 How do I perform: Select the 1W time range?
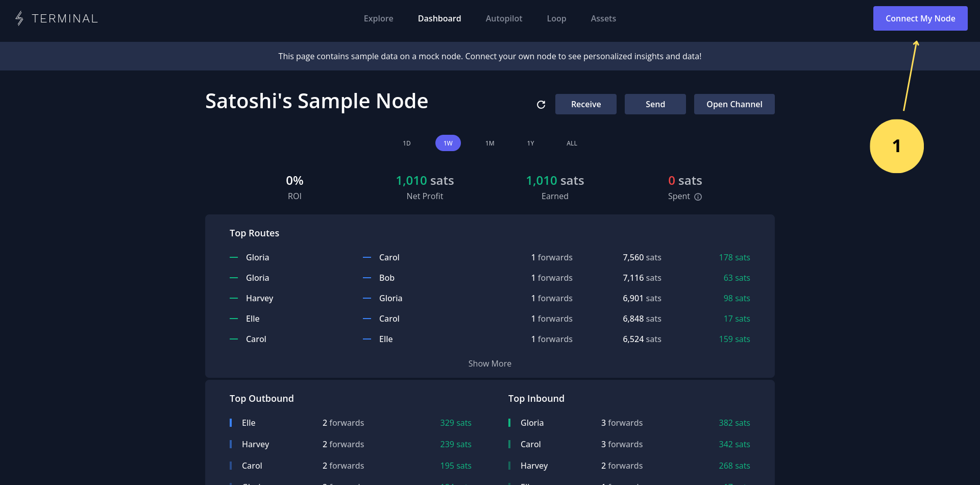click(448, 143)
